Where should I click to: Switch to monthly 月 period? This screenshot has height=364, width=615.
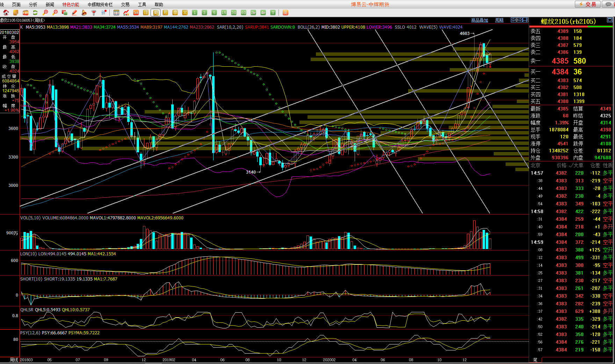165,13
